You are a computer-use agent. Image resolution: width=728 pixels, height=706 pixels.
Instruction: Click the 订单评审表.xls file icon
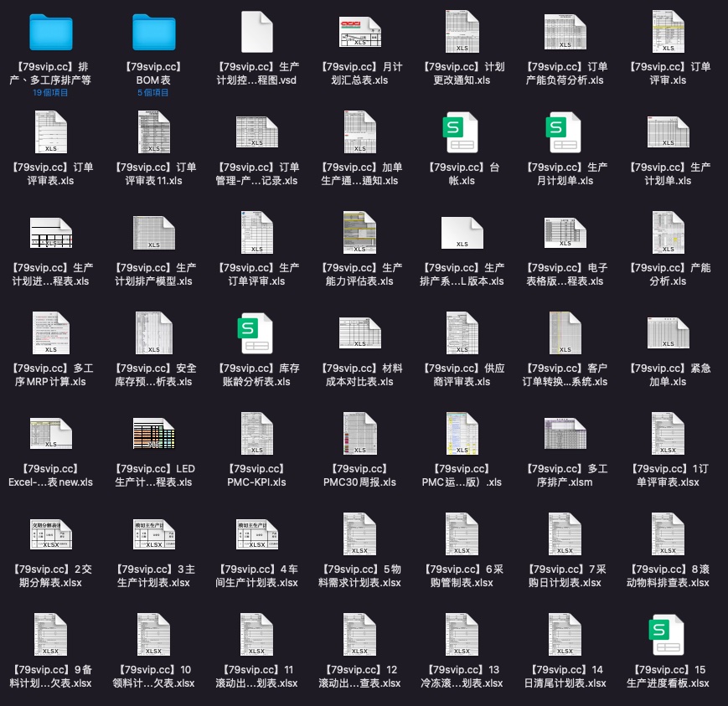pyautogui.click(x=50, y=132)
